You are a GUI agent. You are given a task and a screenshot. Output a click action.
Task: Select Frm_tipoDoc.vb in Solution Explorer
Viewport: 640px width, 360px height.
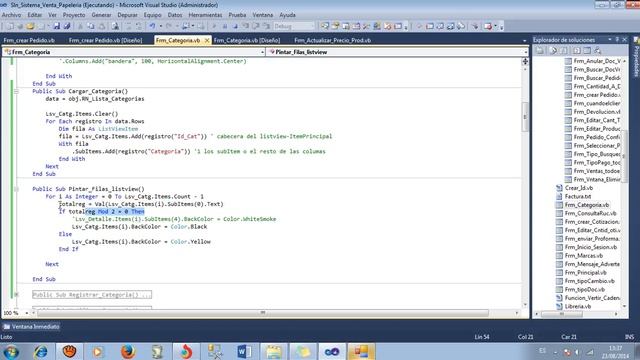click(x=584, y=289)
